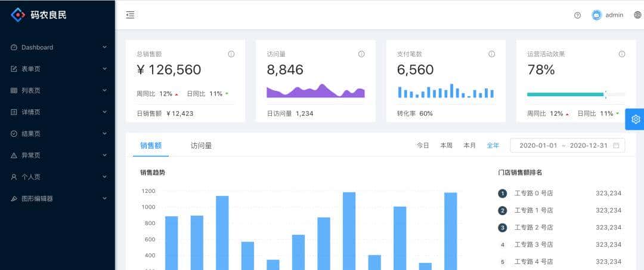Click the info icon on 总销售额 card

pos(231,54)
